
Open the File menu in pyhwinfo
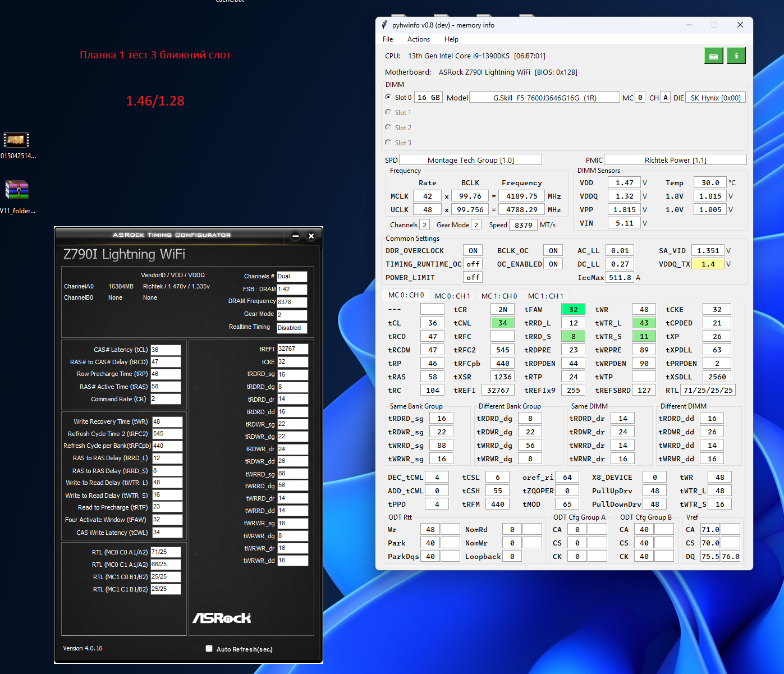pyautogui.click(x=388, y=39)
